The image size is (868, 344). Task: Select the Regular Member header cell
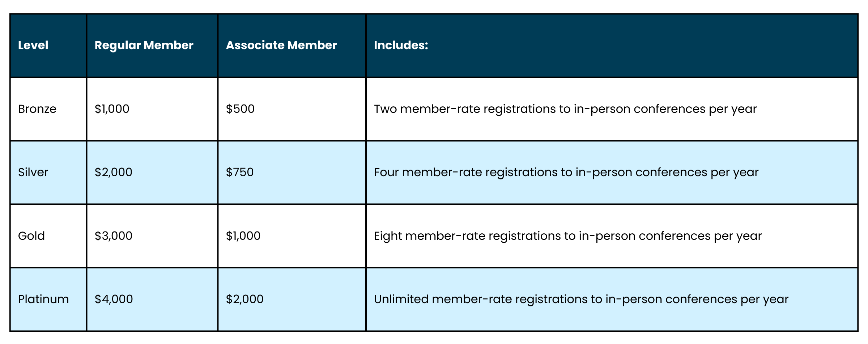tap(144, 45)
